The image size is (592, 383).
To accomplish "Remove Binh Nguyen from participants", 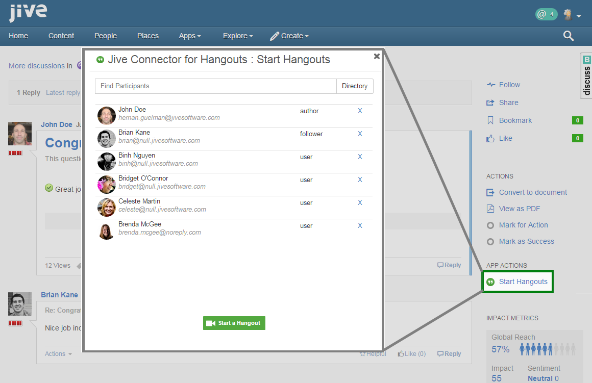I will coord(360,157).
